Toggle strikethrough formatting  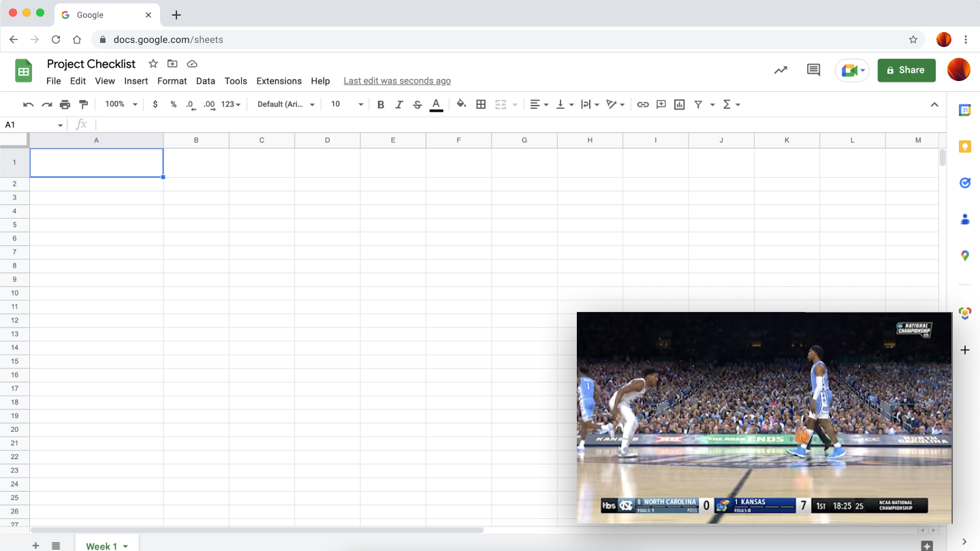tap(417, 104)
